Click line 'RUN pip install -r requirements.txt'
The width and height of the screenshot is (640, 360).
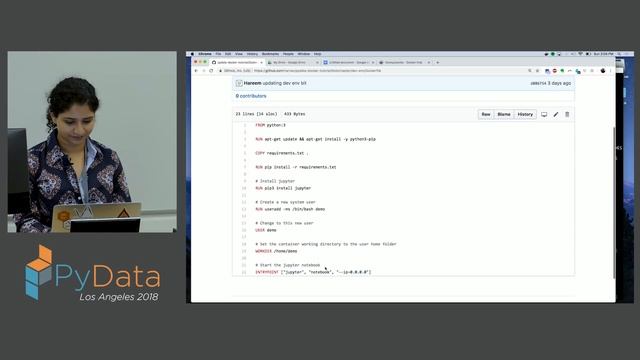[296, 167]
